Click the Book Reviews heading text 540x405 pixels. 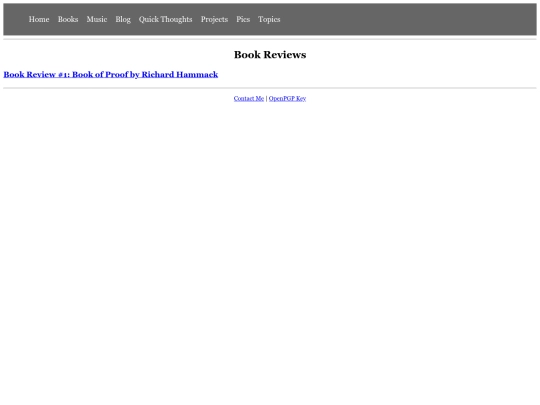(x=270, y=54)
